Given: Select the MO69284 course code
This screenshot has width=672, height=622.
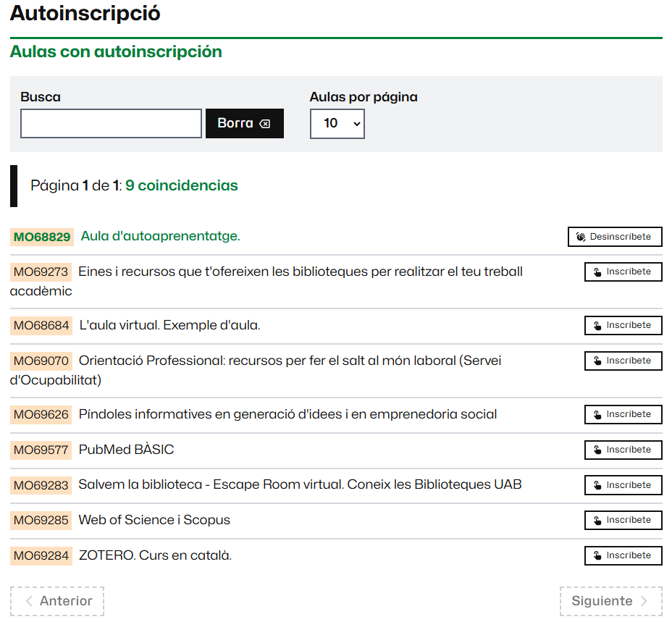Looking at the screenshot, I should (x=41, y=556).
